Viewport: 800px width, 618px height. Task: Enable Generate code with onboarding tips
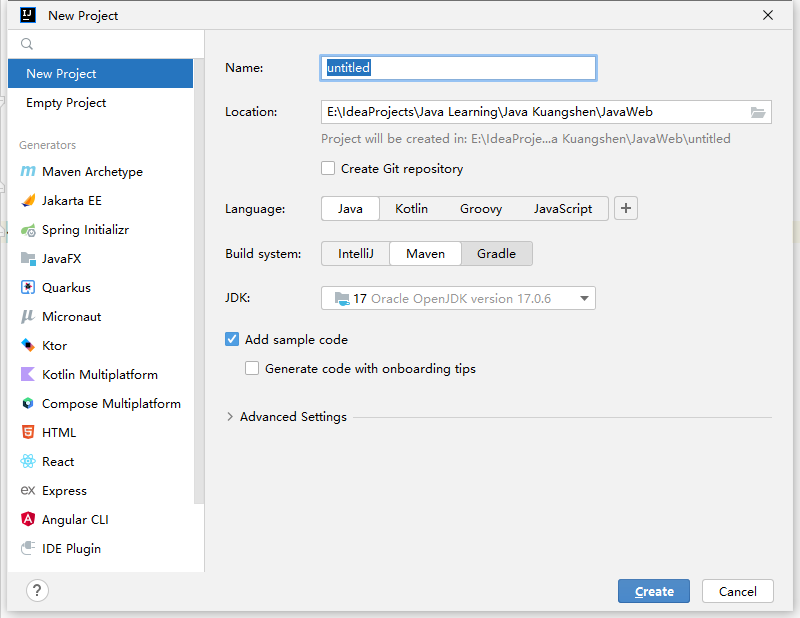coord(252,368)
